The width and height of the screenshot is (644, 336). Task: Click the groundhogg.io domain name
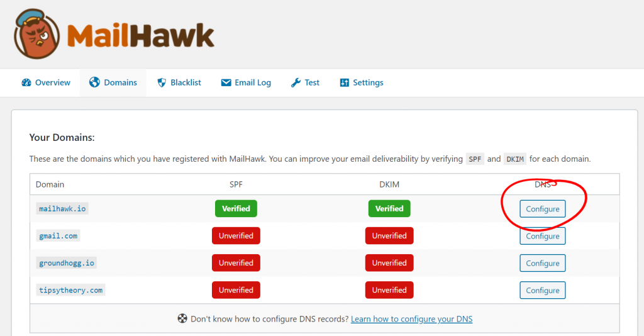pyautogui.click(x=67, y=263)
